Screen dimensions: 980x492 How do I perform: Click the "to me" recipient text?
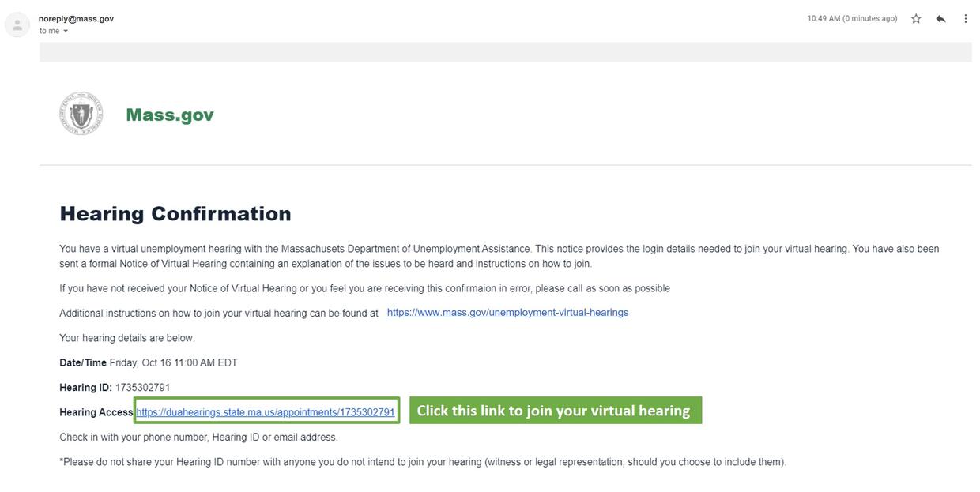(49, 31)
